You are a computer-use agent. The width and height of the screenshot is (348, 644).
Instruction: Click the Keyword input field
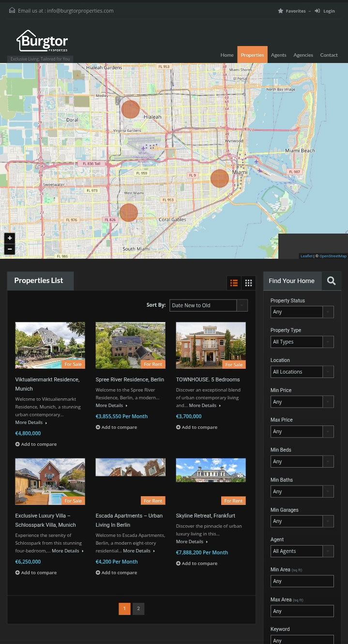[x=302, y=640]
